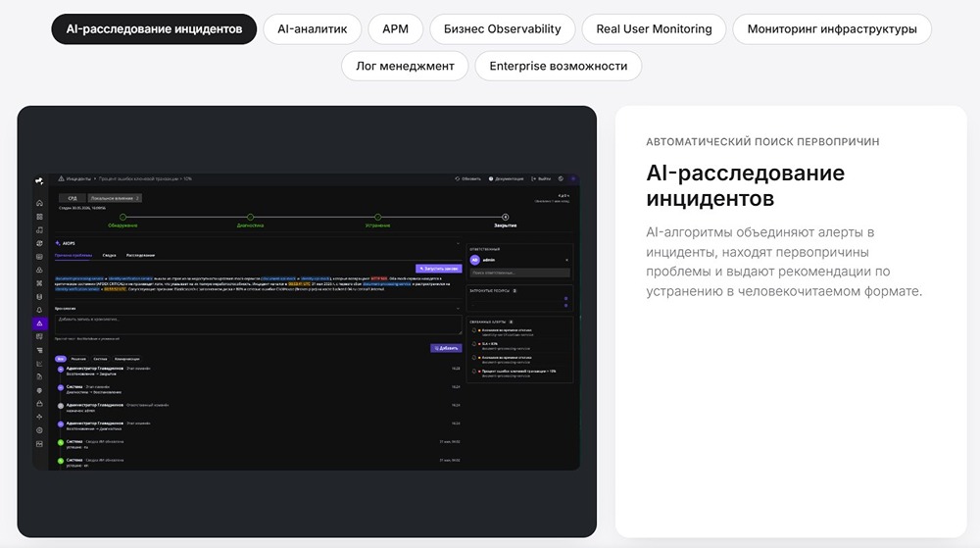Screen dimensions: 980x548
Task: Switch to Бизнес Observability tab
Action: [502, 28]
